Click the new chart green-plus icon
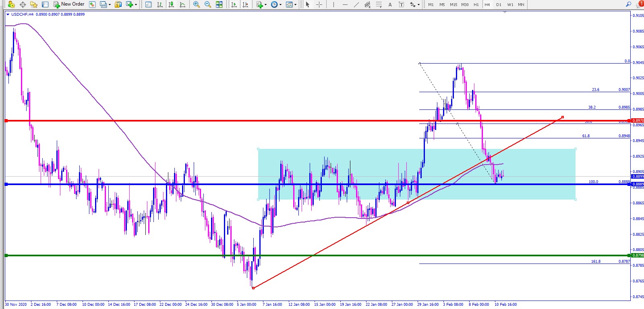644x309 pixels. pyautogui.click(x=129, y=4)
